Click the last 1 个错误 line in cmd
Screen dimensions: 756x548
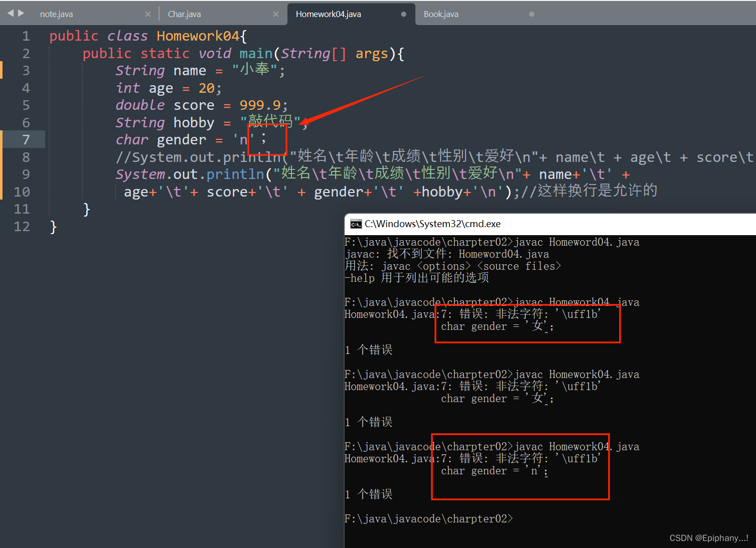coord(369,494)
